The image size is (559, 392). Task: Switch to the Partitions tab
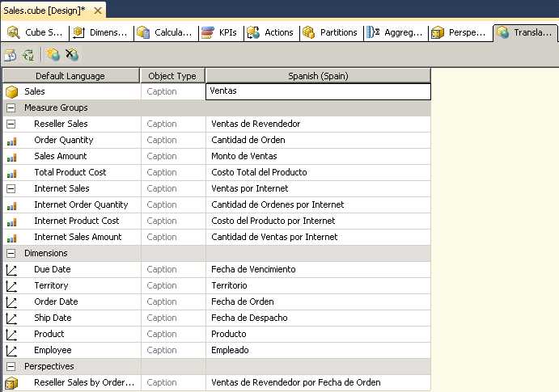(x=331, y=33)
